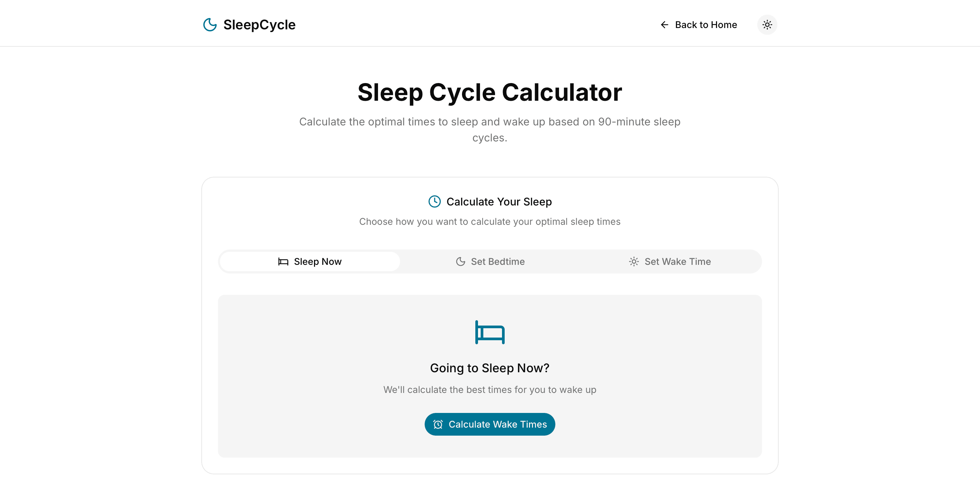Click the moon icon in the Set Bedtime tab
Viewport: 980px width, 501px height.
click(460, 262)
